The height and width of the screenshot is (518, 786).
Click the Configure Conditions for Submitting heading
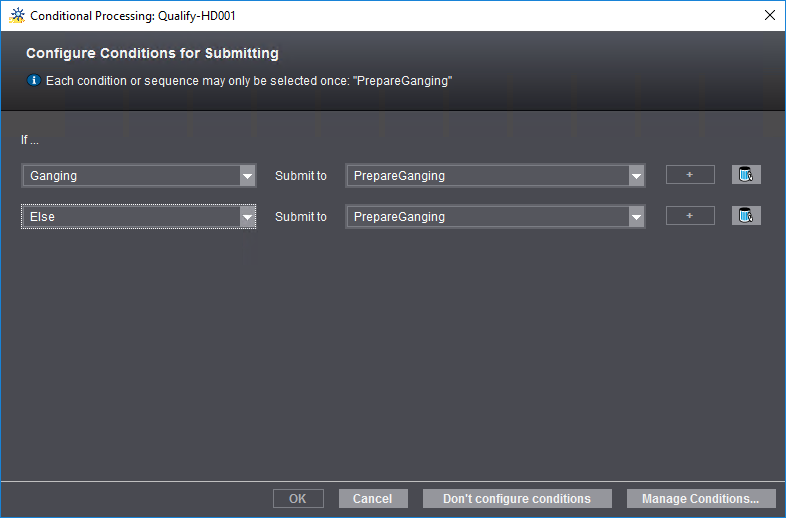(152, 53)
